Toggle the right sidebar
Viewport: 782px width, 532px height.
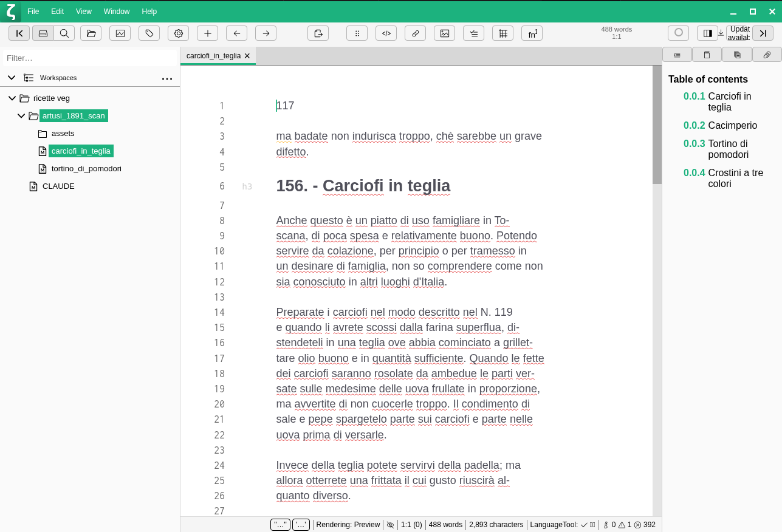[x=763, y=33]
